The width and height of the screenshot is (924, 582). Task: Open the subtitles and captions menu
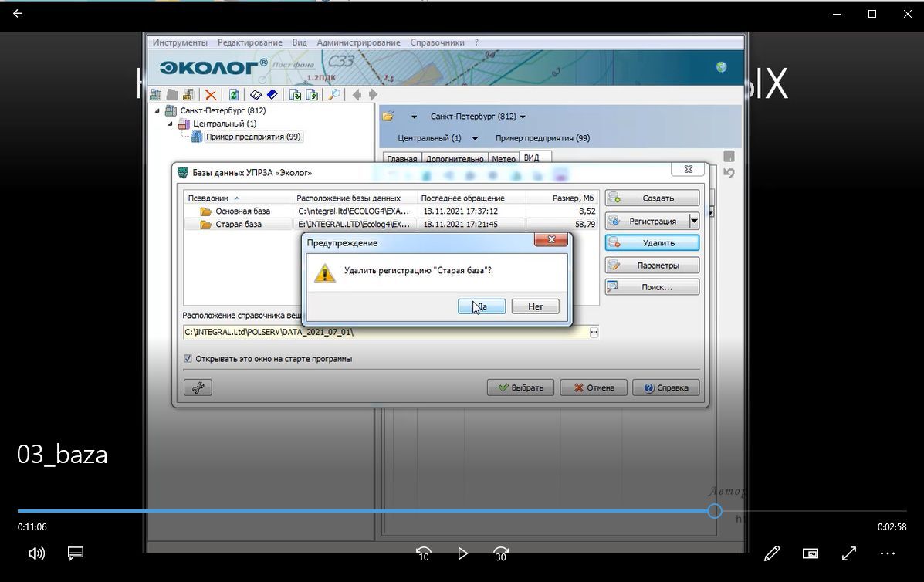75,553
